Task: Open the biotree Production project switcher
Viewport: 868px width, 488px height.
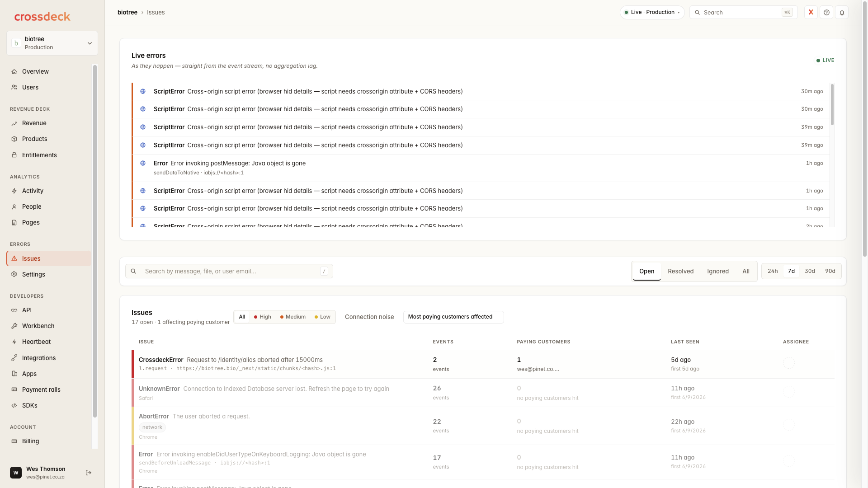Action: pyautogui.click(x=52, y=43)
